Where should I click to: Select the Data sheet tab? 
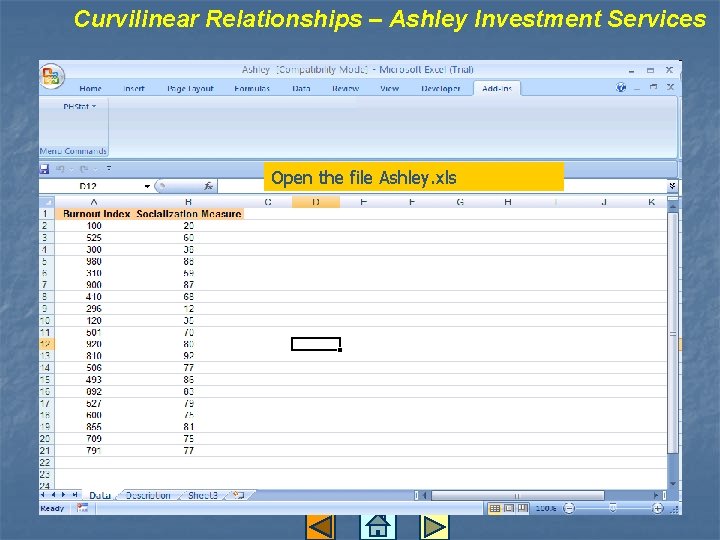tap(100, 495)
